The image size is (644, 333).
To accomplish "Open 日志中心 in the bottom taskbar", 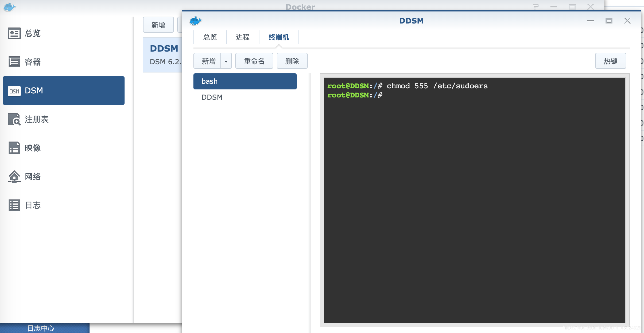I will click(x=41, y=328).
